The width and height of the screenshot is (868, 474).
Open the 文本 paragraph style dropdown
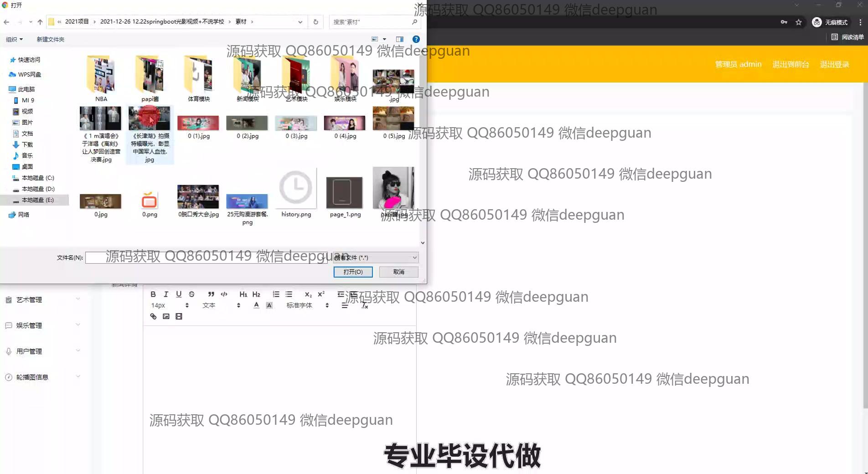(x=221, y=305)
